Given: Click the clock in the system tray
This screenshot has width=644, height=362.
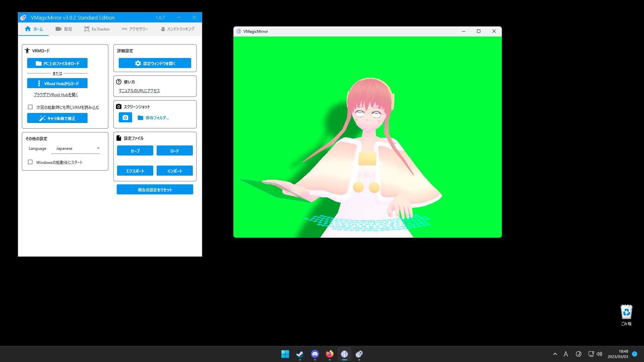Looking at the screenshot, I should coord(623,354).
